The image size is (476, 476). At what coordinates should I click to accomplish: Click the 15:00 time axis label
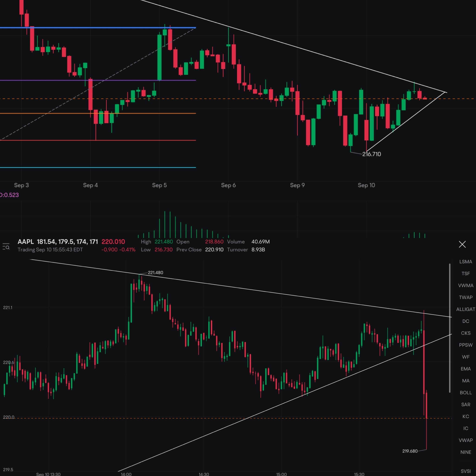[281, 474]
